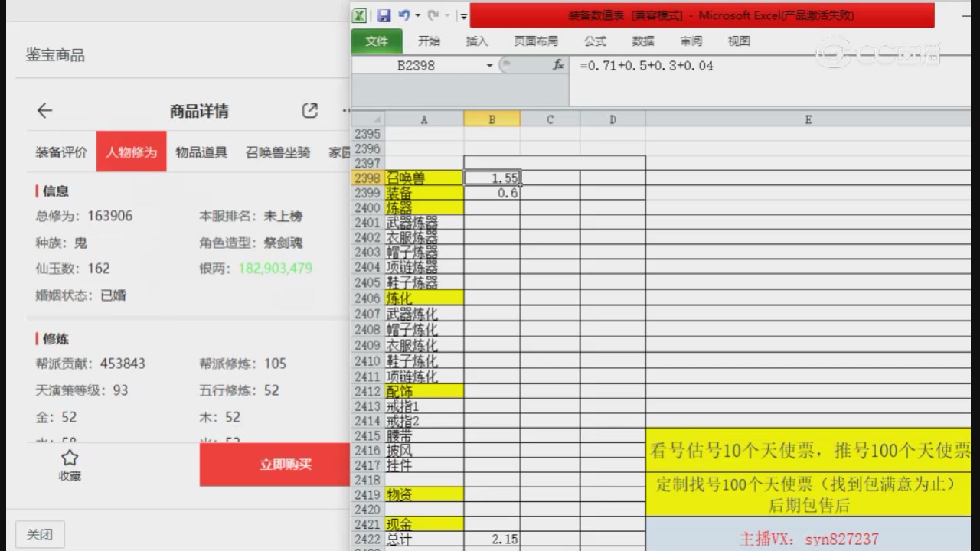Open the 公式 ribbon tab
This screenshot has width=980, height=551.
click(595, 41)
